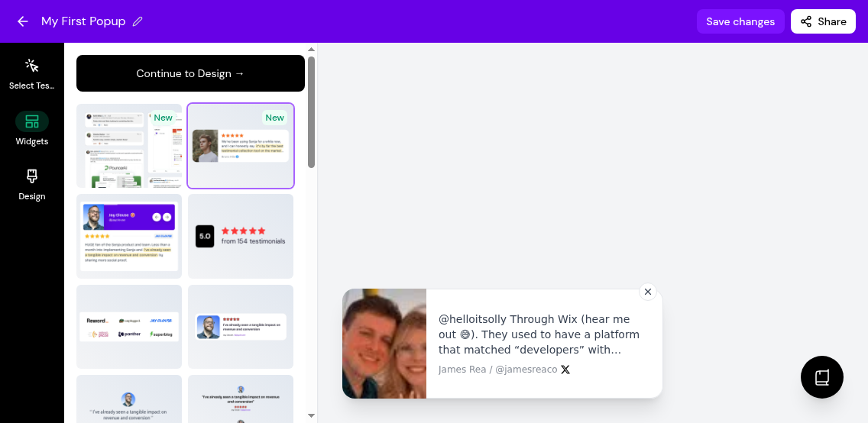Select the company logos widget
Screen dimensions: 868x423
tap(129, 326)
